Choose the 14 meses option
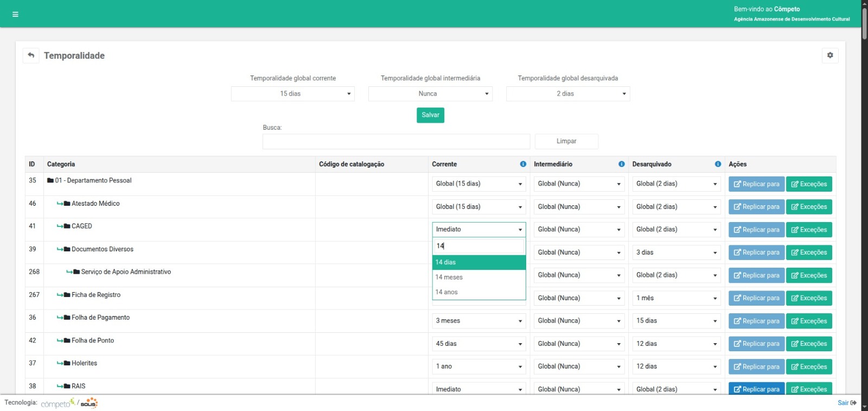This screenshot has height=411, width=868. pos(478,277)
